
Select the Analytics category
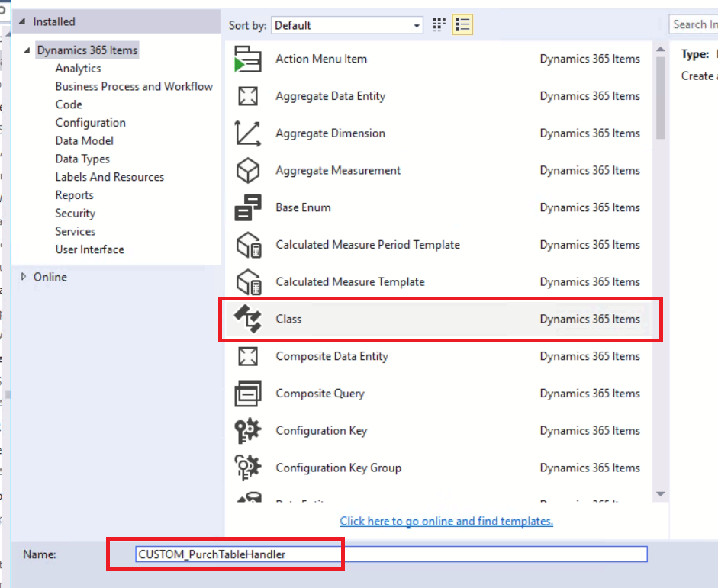pyautogui.click(x=79, y=68)
